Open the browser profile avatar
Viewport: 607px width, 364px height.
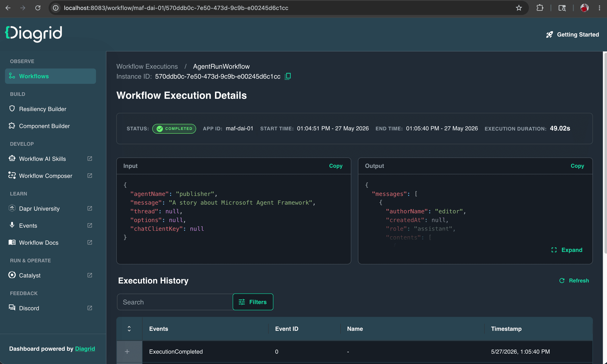click(x=584, y=8)
